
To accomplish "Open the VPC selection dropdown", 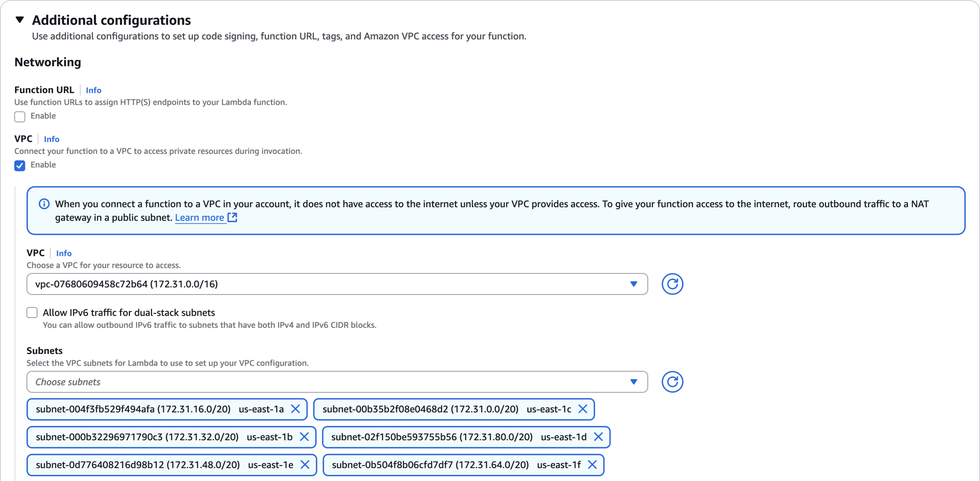I will pos(337,284).
